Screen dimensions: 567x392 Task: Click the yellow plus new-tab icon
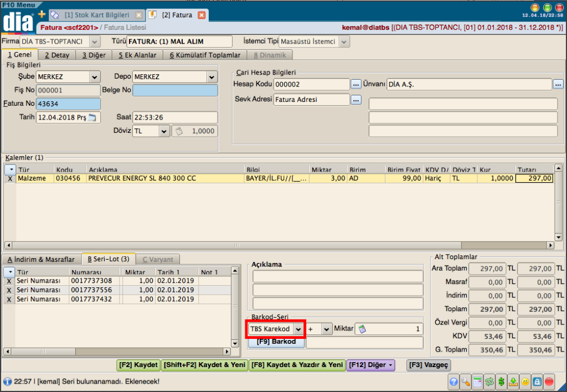[42, 14]
